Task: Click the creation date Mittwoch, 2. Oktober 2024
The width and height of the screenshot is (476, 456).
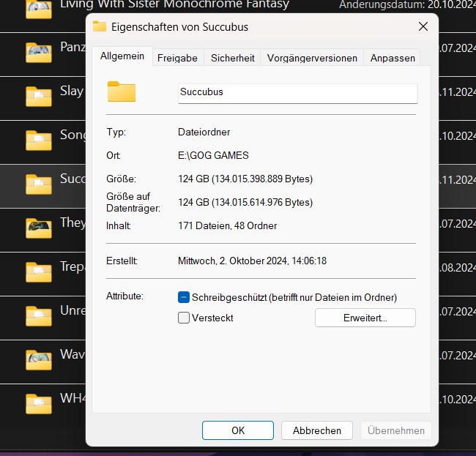Action: tap(233, 261)
